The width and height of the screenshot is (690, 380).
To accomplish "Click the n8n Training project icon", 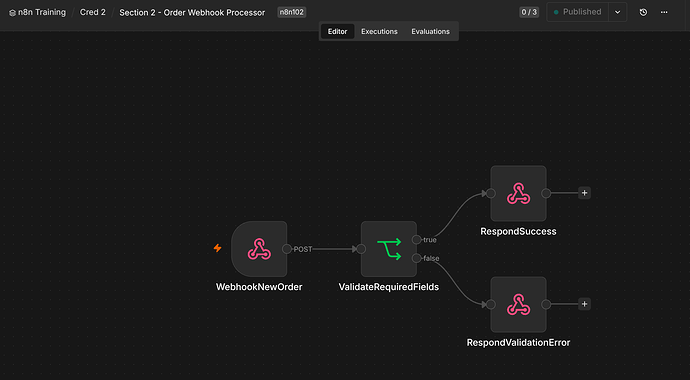I will tap(12, 13).
